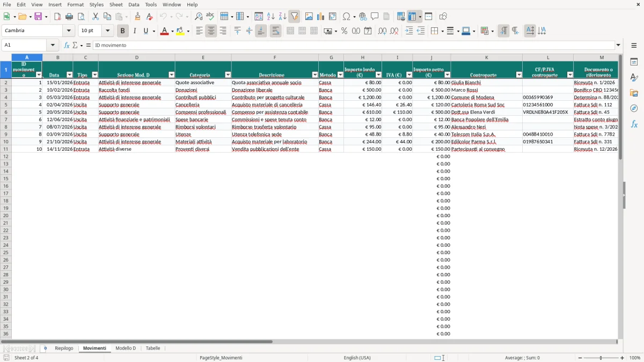Select row 12 header

(6, 157)
